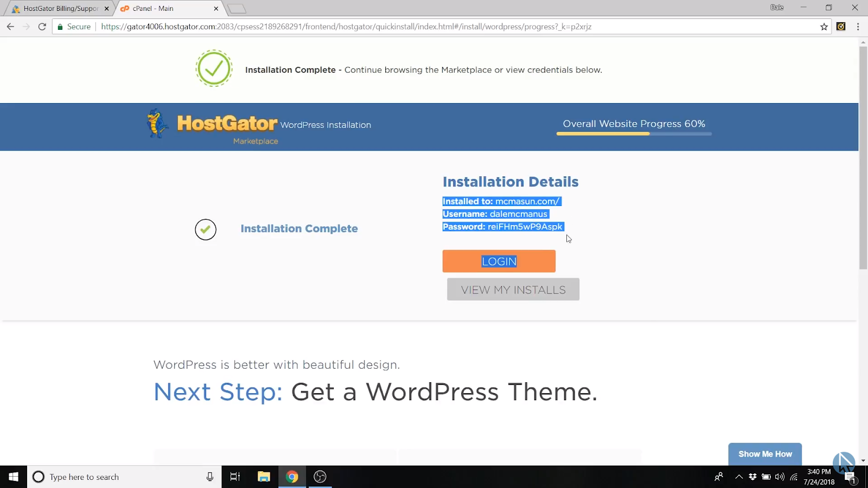Viewport: 868px width, 488px height.
Task: Open VIEW MY INSTALLS
Action: pyautogui.click(x=513, y=290)
